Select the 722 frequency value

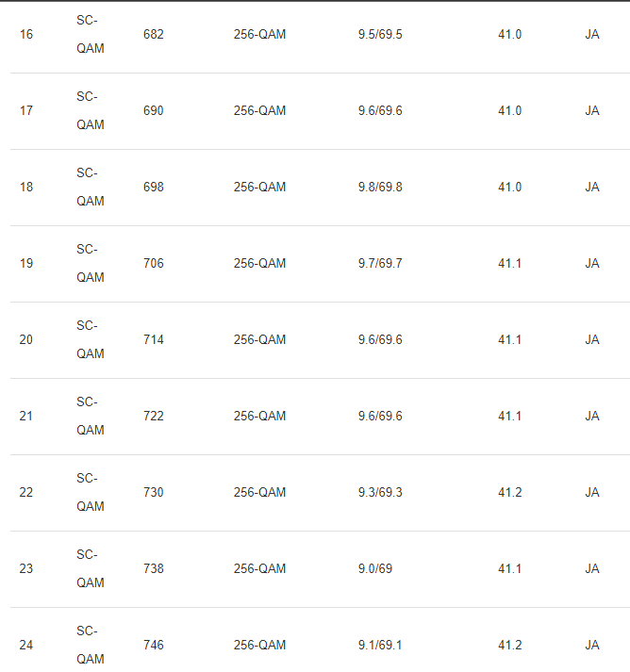(x=153, y=417)
